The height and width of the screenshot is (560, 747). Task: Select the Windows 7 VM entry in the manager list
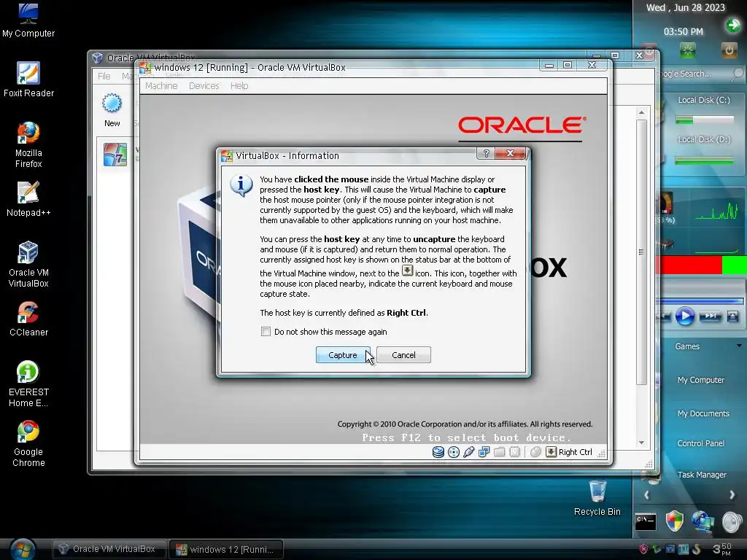(x=115, y=155)
